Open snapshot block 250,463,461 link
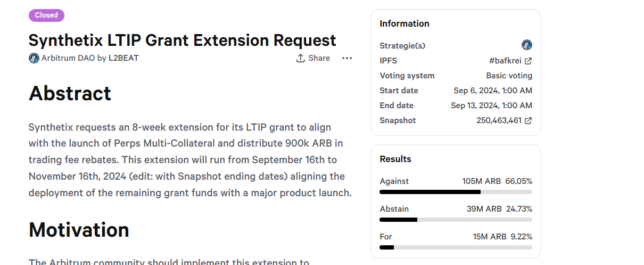 [499, 121]
